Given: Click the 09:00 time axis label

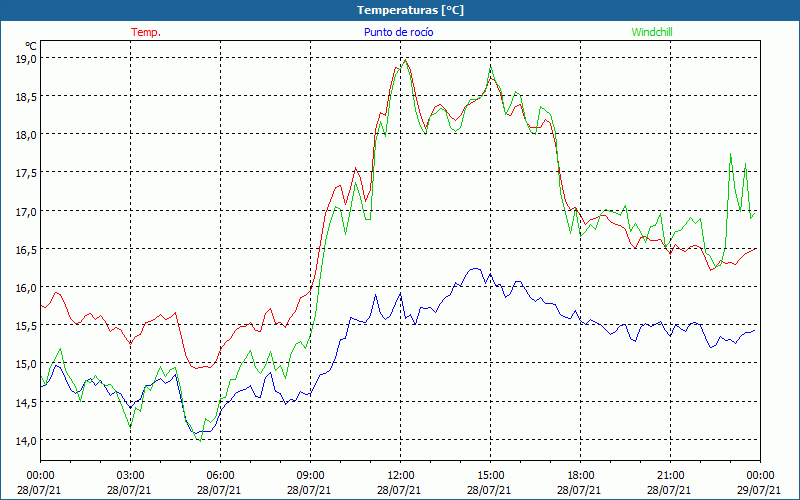Looking at the screenshot, I should (310, 475).
